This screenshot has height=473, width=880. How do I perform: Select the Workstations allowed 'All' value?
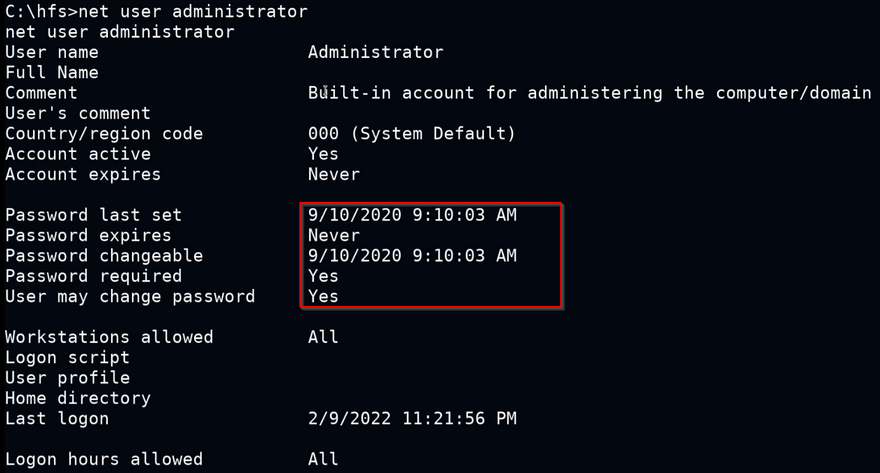point(323,337)
